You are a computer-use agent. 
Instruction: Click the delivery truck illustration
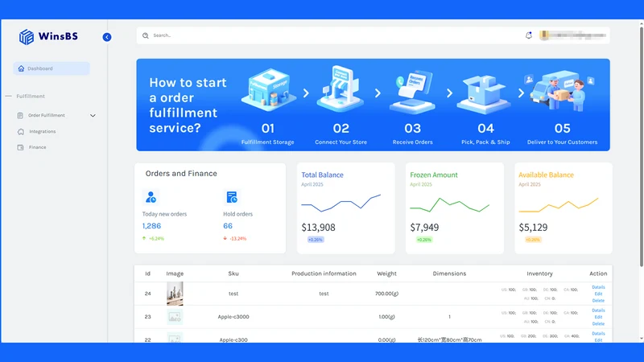(561, 90)
